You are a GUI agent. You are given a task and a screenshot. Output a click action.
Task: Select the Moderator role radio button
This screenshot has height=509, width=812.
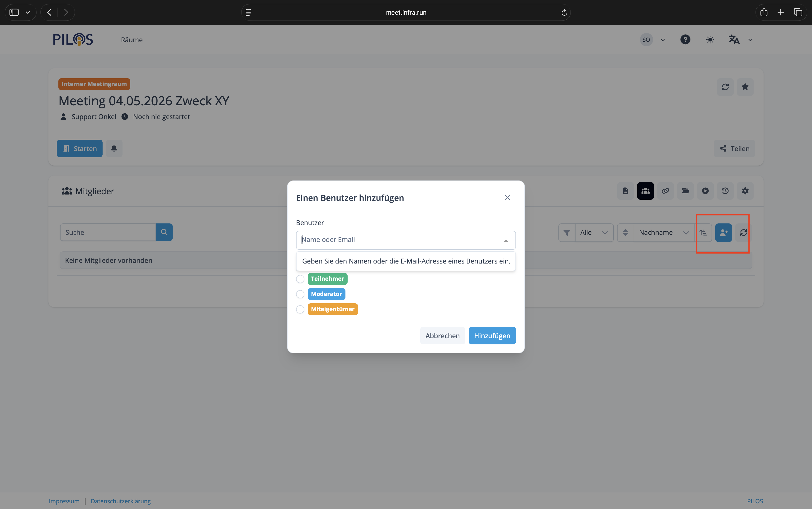[x=300, y=294]
